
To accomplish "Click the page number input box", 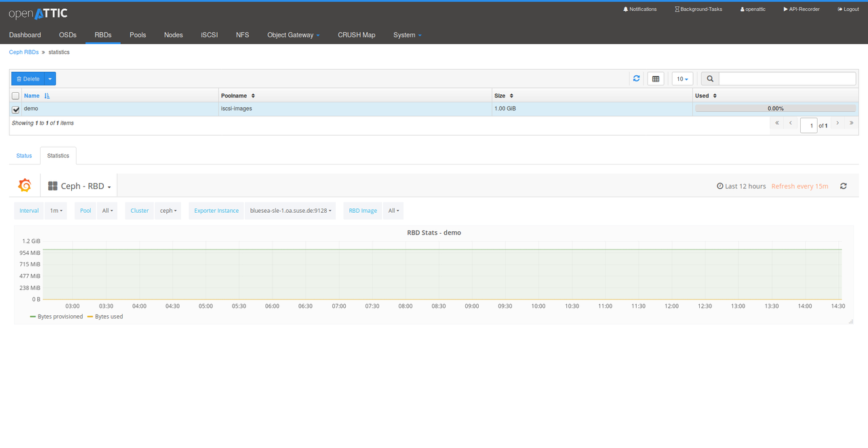I will click(808, 125).
